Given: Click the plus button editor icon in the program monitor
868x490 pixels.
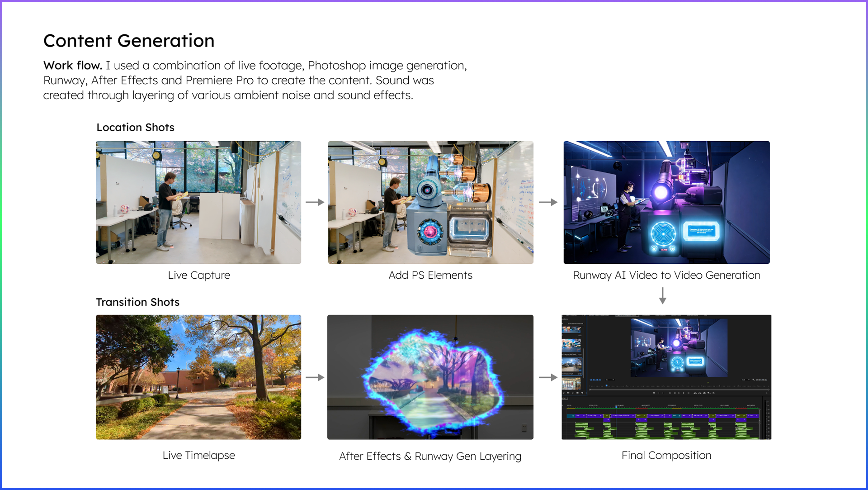Looking at the screenshot, I should (767, 393).
